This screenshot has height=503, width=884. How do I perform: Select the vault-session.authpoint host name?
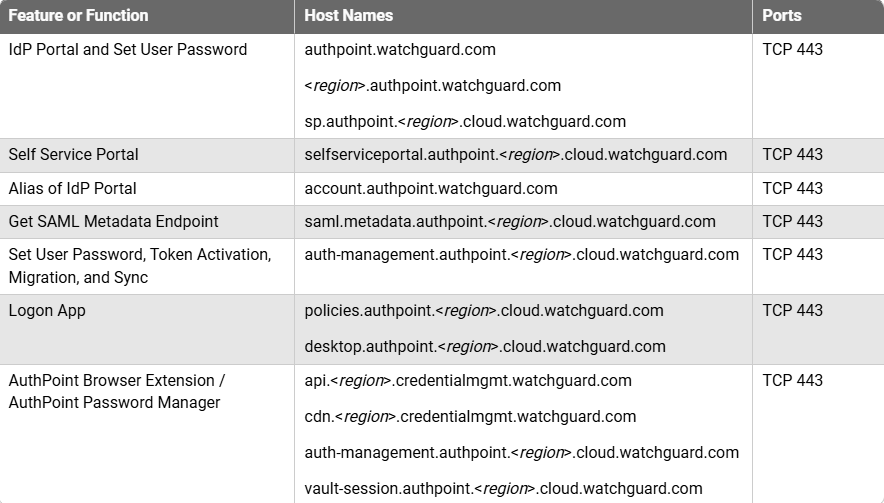pyautogui.click(x=503, y=488)
